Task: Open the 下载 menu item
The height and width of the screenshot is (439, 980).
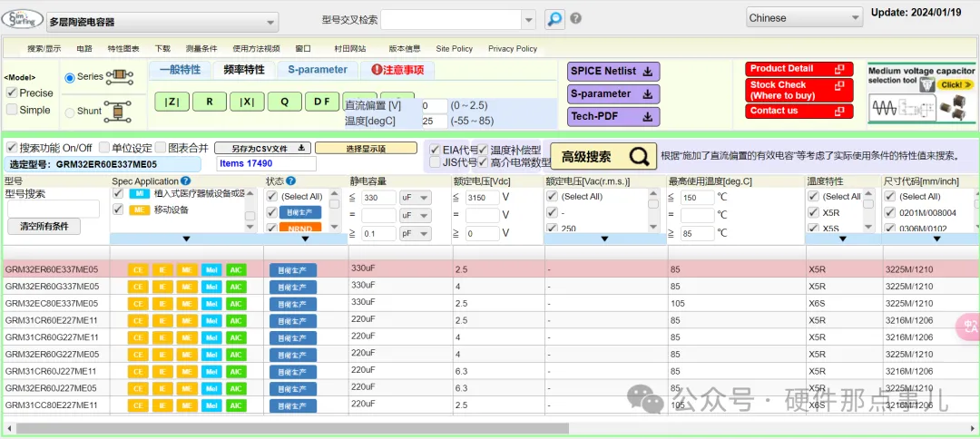Action: pos(162,49)
